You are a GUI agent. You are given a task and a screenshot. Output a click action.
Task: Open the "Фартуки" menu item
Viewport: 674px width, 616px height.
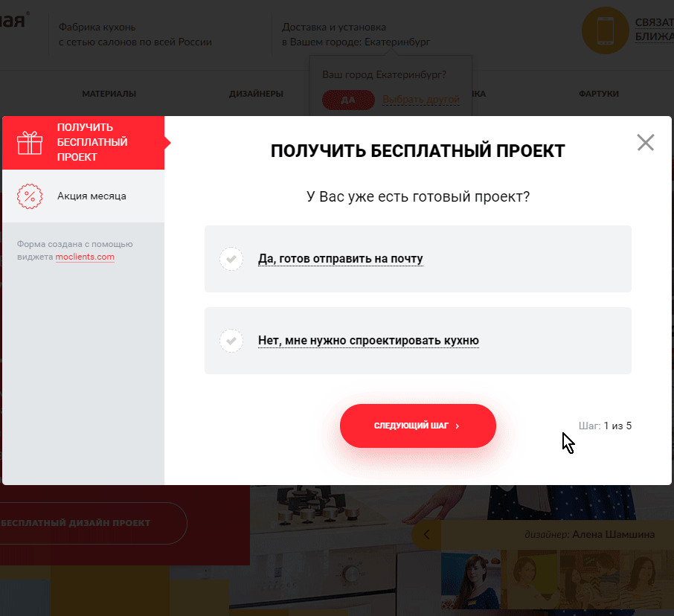(598, 94)
